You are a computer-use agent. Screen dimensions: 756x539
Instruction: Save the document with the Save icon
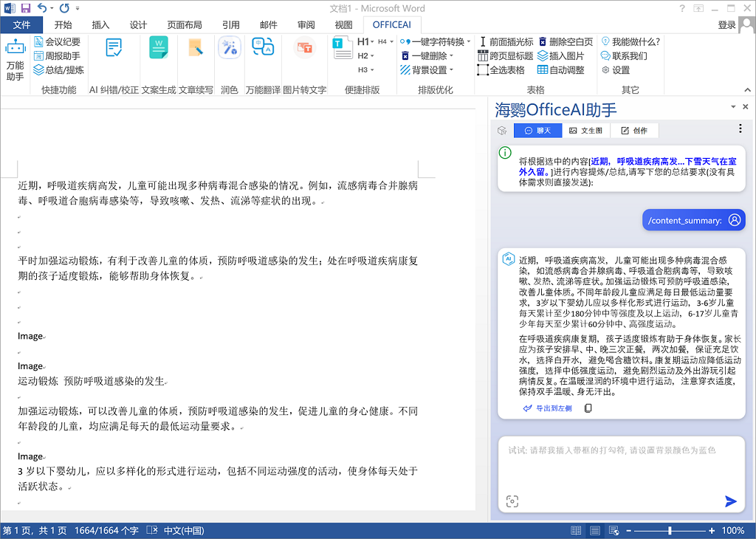pyautogui.click(x=26, y=8)
